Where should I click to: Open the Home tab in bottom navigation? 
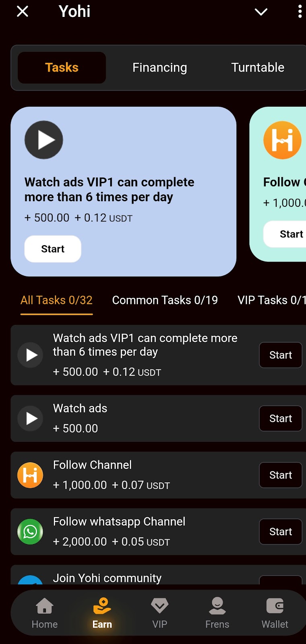pyautogui.click(x=45, y=613)
